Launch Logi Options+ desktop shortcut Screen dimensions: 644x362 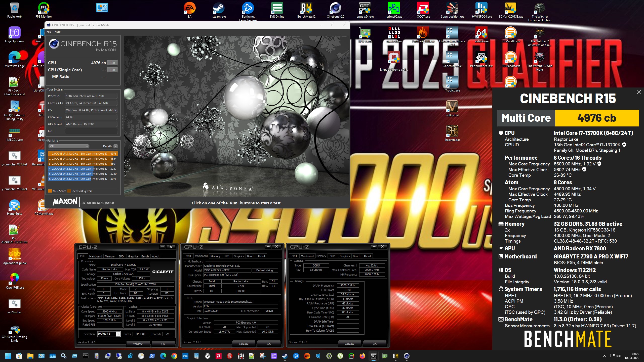14,35
